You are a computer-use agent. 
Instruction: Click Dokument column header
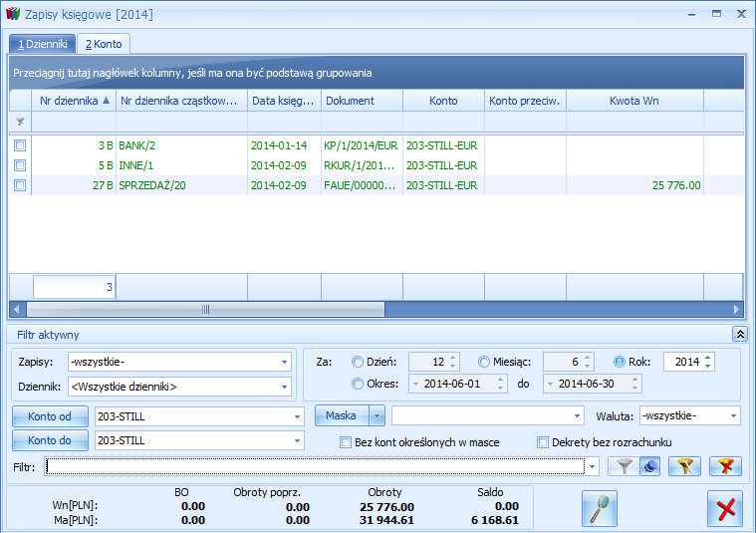pyautogui.click(x=363, y=101)
